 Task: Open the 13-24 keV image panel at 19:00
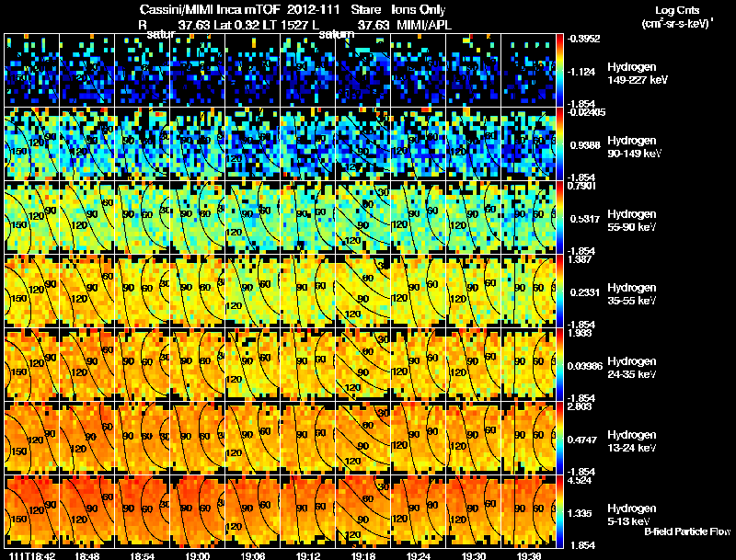(x=198, y=439)
